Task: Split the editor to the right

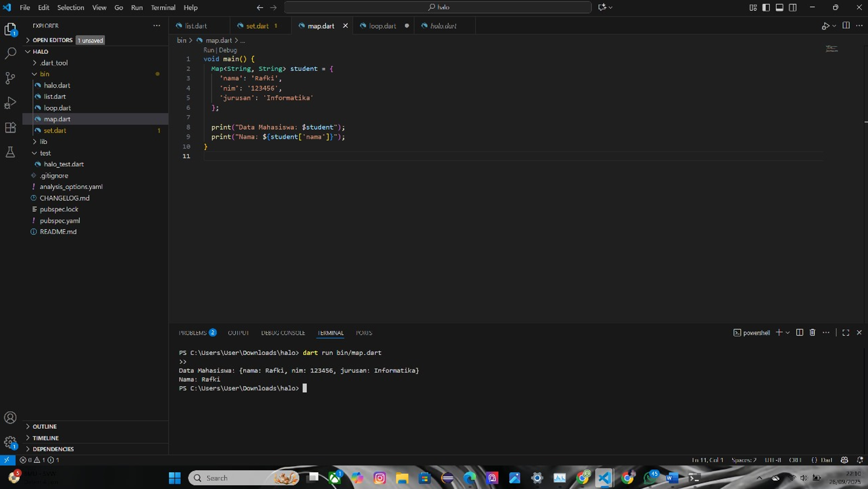Action: (x=846, y=26)
